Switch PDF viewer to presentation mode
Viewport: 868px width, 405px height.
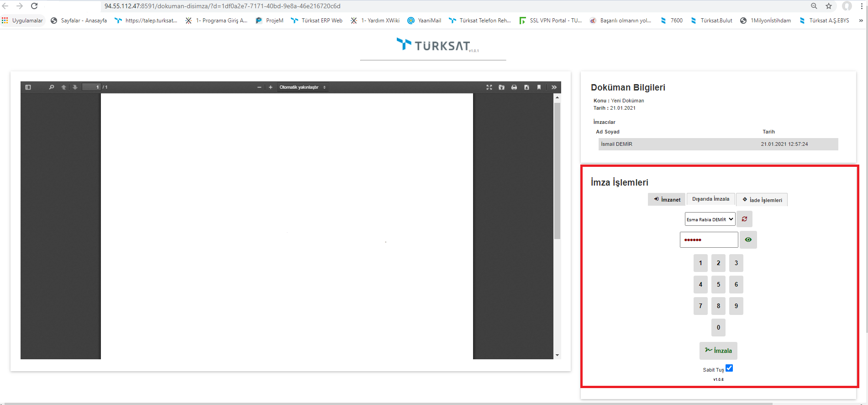coord(489,87)
